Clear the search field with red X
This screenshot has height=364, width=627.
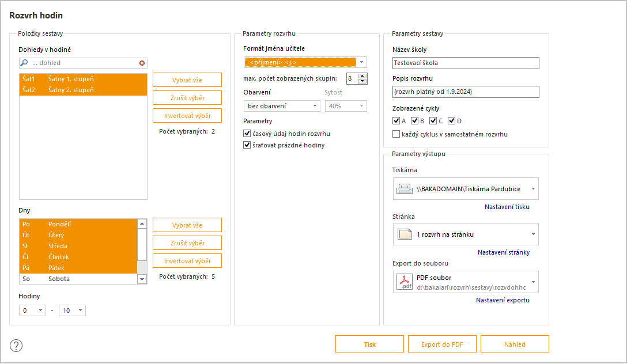142,63
